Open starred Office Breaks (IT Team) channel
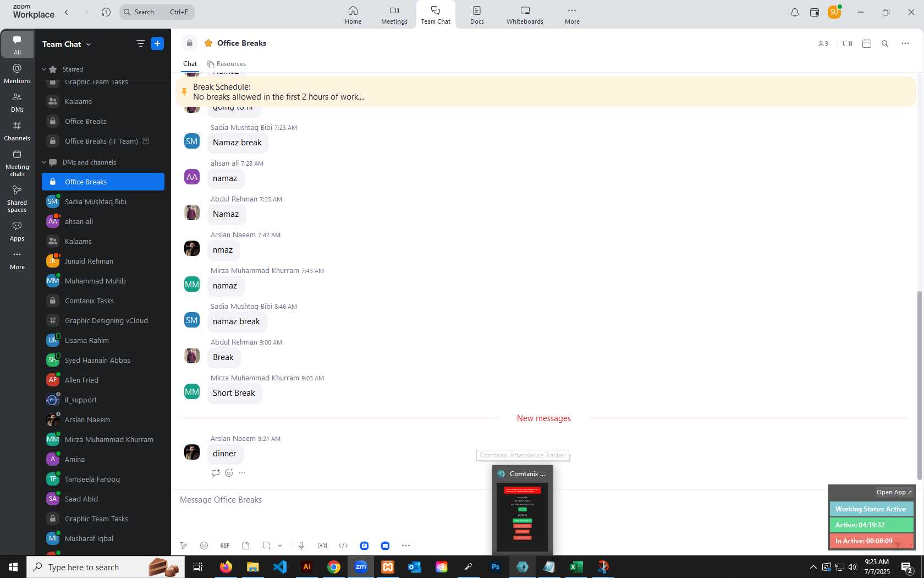 (103, 141)
